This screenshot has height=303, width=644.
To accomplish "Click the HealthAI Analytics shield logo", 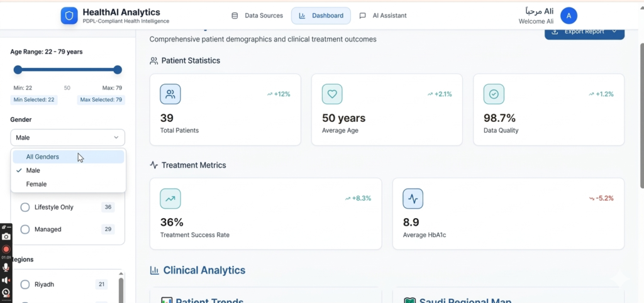I will (69, 16).
